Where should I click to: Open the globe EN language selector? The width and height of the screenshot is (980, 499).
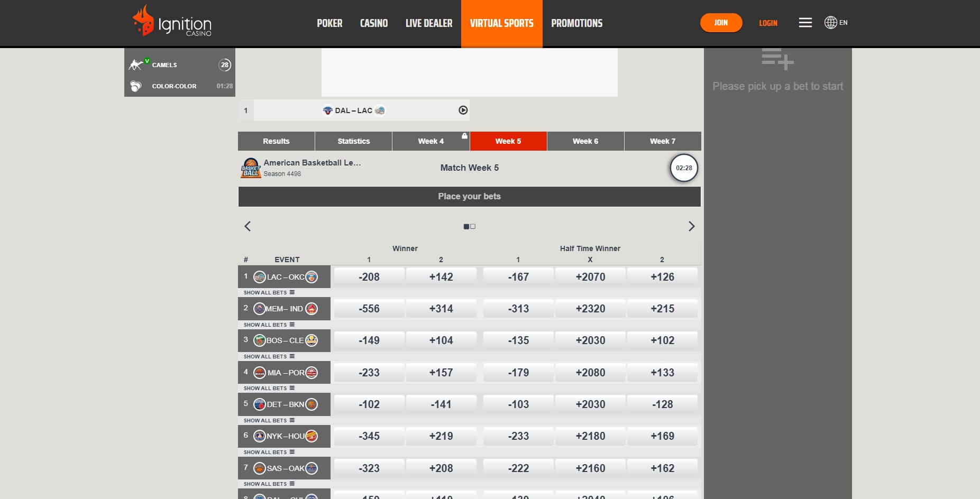[x=836, y=23]
